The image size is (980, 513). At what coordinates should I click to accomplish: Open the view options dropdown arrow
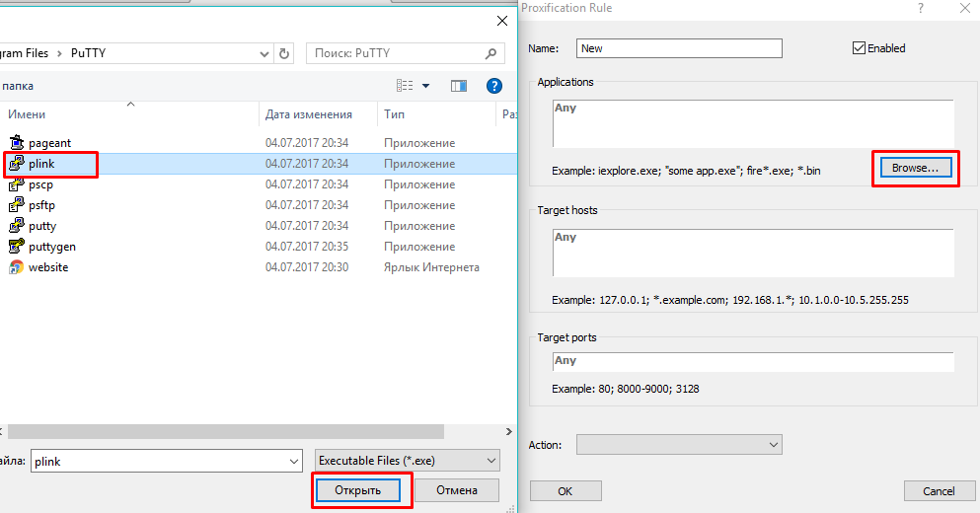[x=425, y=86]
